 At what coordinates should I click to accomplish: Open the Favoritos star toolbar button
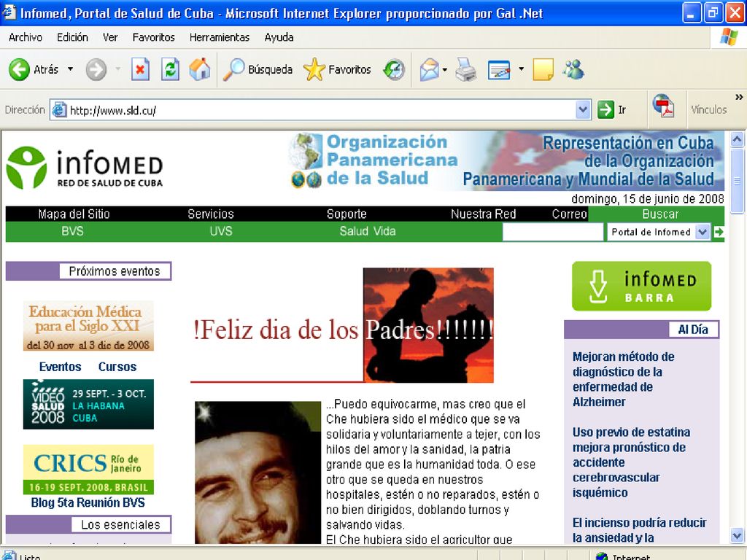pos(337,69)
